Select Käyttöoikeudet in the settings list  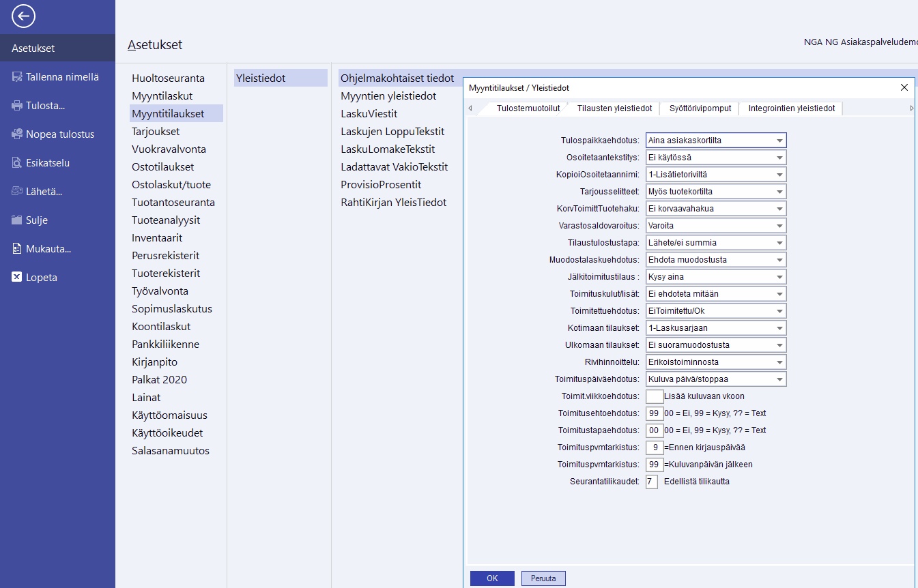[x=176, y=433]
